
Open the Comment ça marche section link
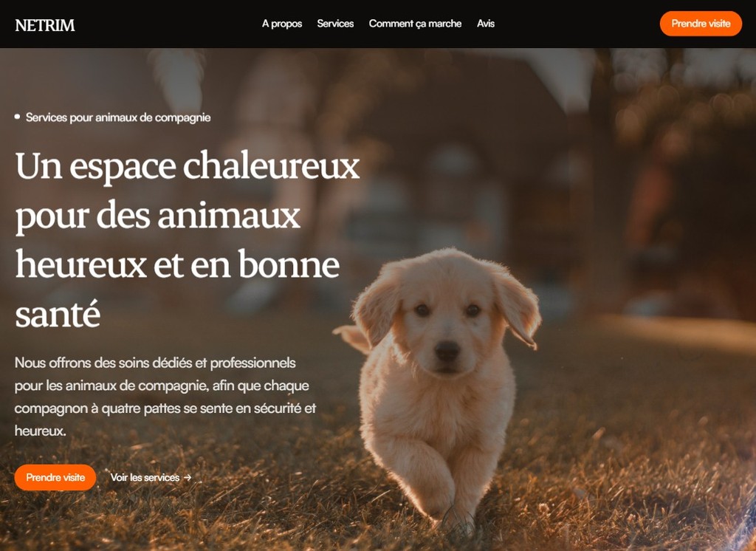pyautogui.click(x=415, y=23)
